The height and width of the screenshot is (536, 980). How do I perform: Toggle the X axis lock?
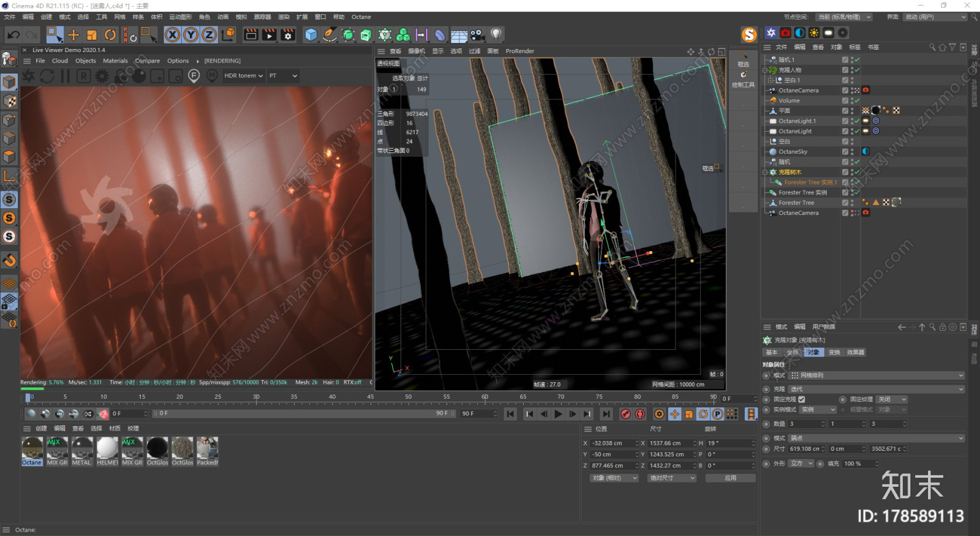pos(173,35)
